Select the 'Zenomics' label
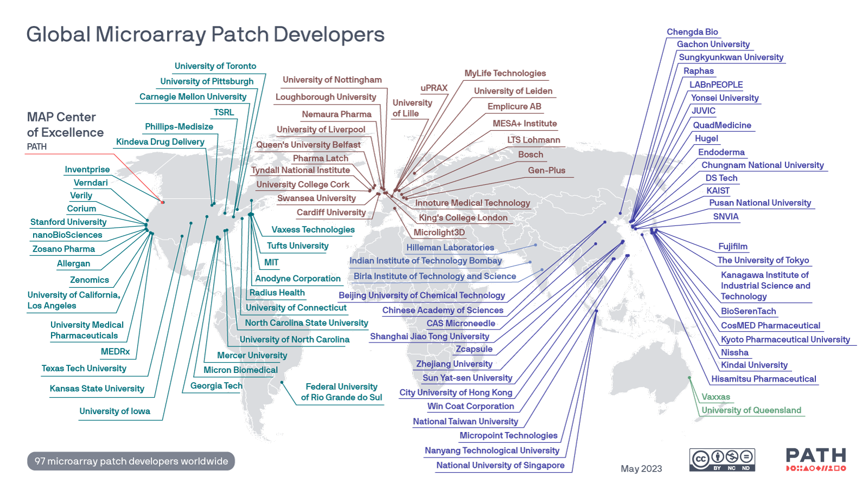Viewport: 868px width, 490px height. 90,280
